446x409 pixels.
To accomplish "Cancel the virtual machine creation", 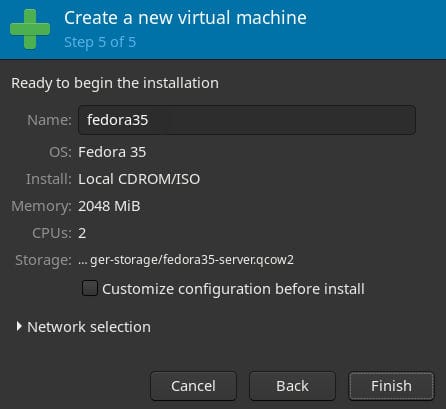I will [x=193, y=386].
